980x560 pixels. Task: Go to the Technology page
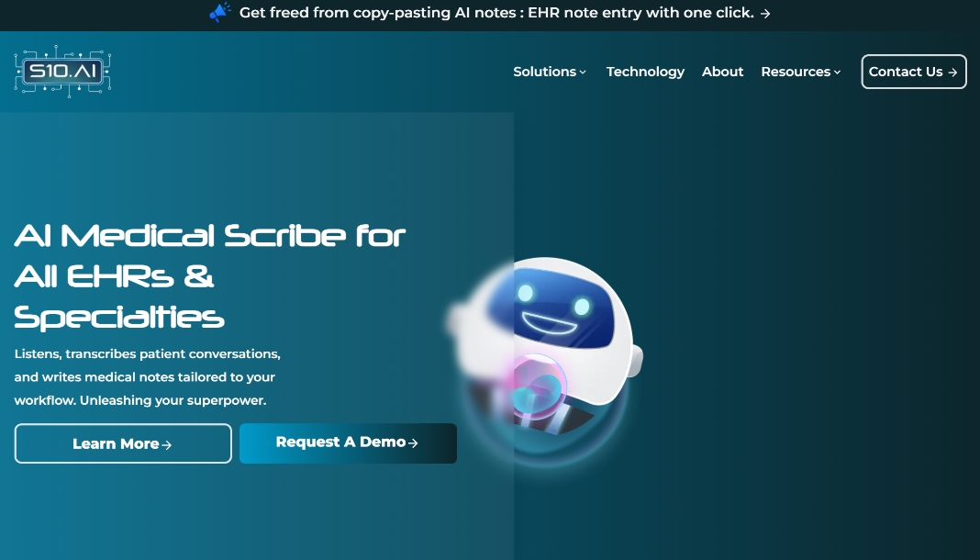tap(645, 72)
